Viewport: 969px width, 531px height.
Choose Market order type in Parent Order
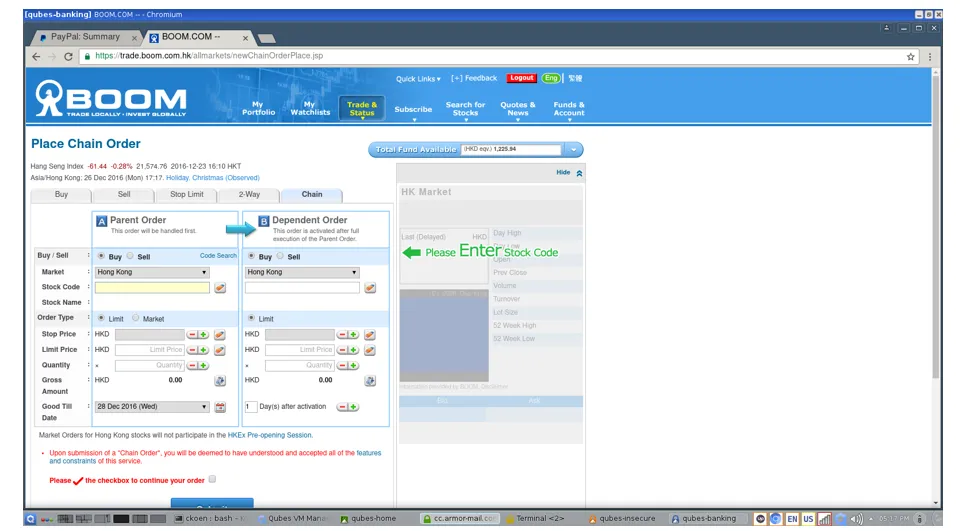[135, 318]
